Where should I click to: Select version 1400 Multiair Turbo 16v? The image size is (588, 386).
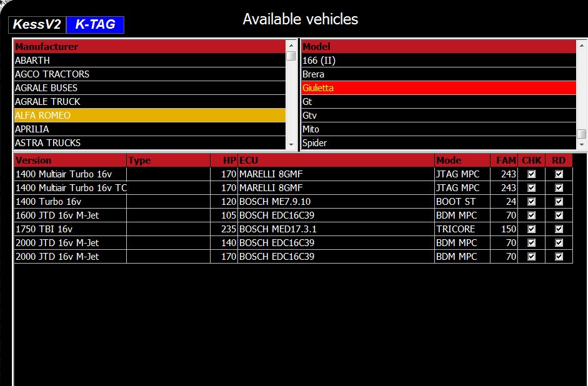coord(71,174)
